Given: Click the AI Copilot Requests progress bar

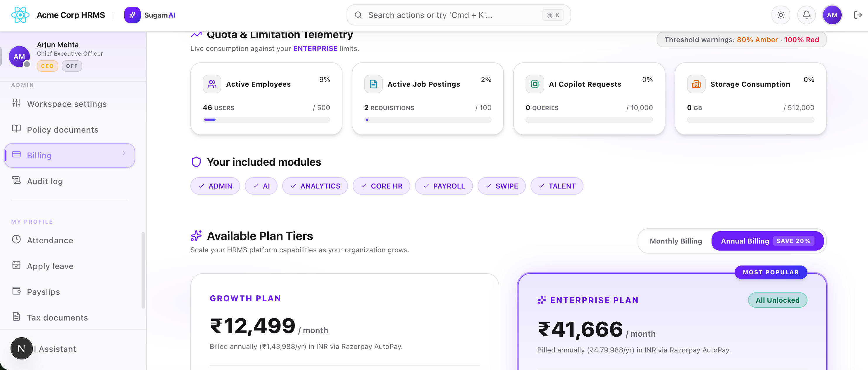Looking at the screenshot, I should (589, 120).
